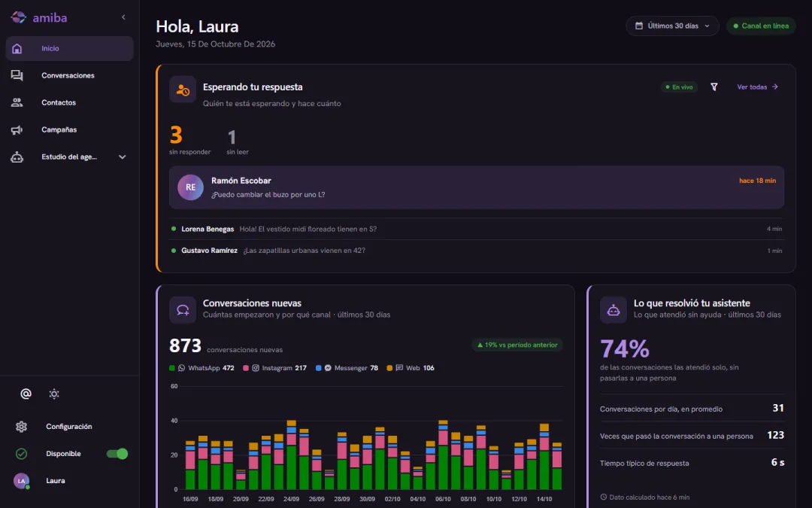Screen dimensions: 812x508
Task: Open the filter funnel icon
Action: point(714,87)
